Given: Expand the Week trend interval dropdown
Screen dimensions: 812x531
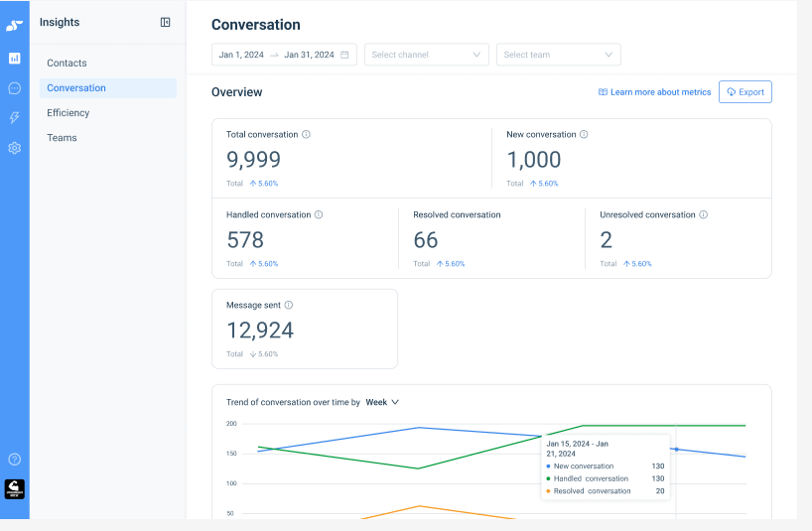Looking at the screenshot, I should tap(382, 402).
